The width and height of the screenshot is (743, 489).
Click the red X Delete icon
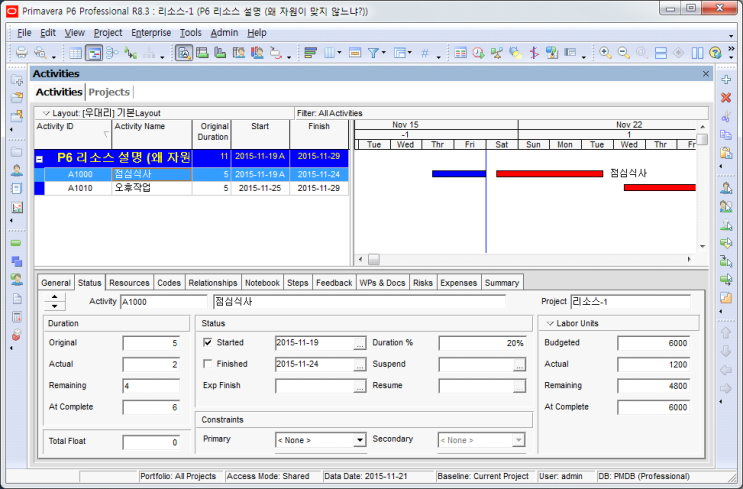[x=726, y=98]
